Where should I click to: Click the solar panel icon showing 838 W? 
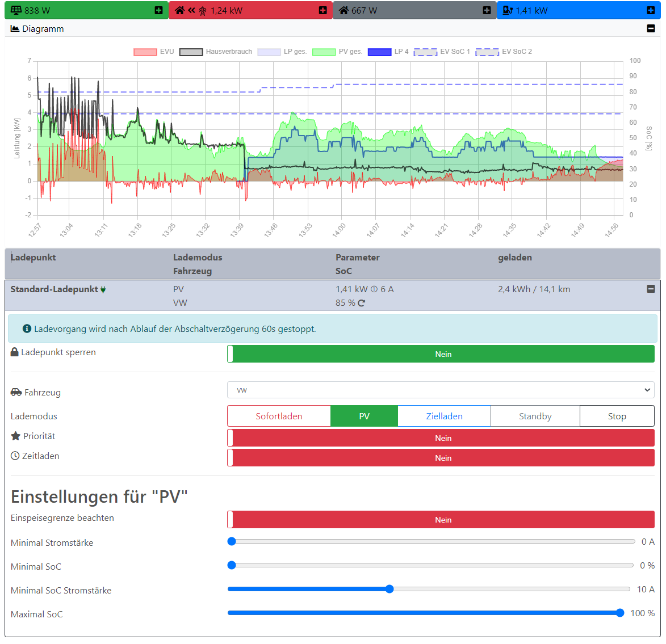click(16, 10)
